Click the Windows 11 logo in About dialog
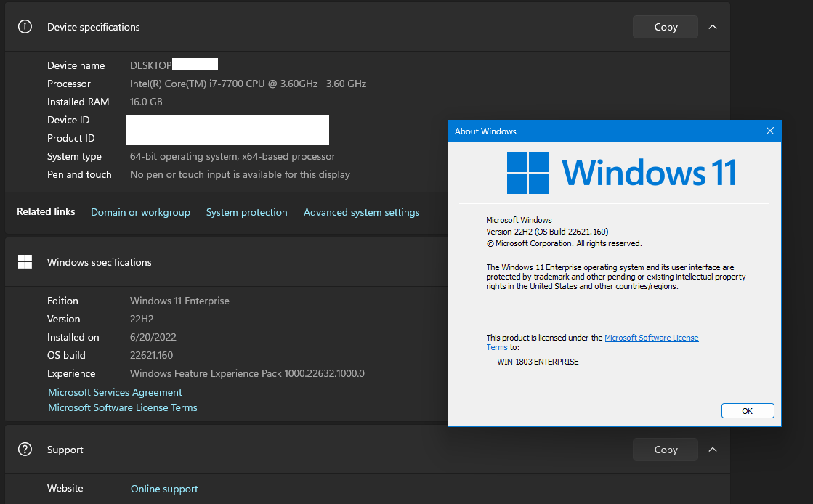The width and height of the screenshot is (813, 504). click(621, 173)
